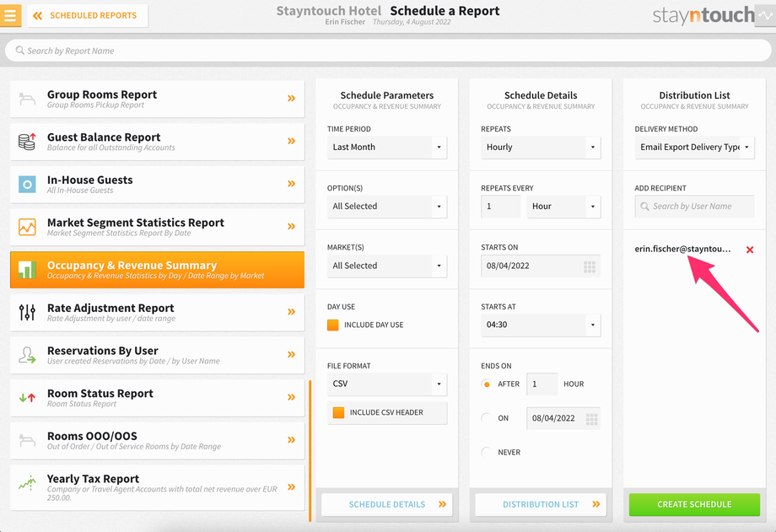The height and width of the screenshot is (532, 776).
Task: Open Reservations By User via its chevron
Action: (292, 354)
